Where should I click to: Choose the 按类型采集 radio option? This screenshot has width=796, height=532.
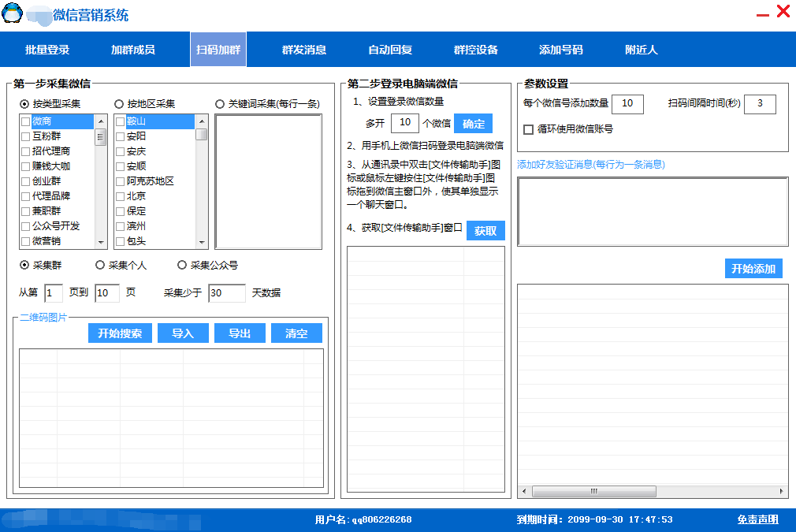click(x=24, y=104)
